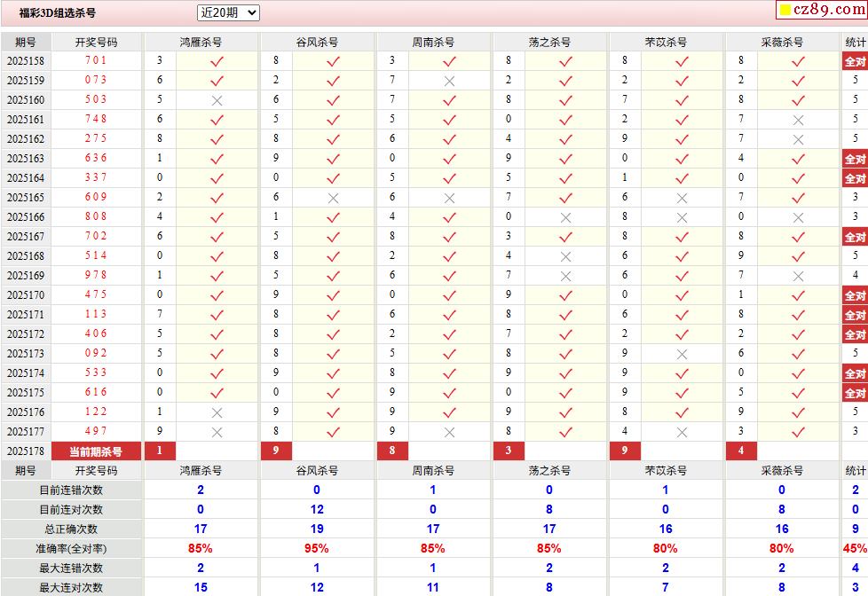This screenshot has width=868, height=596.
Task: Click 周南杀号's current kill number 8 for 2025178
Action: coord(392,451)
